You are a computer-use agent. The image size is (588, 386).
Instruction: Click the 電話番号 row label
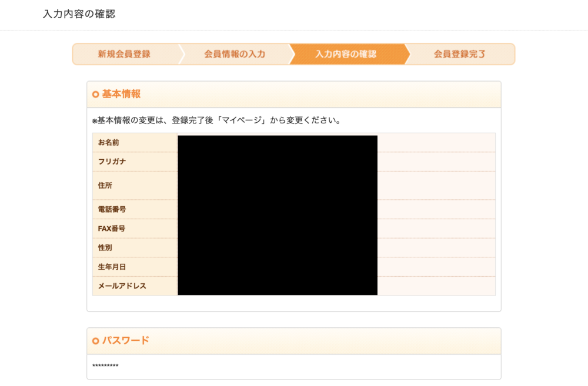(x=112, y=210)
